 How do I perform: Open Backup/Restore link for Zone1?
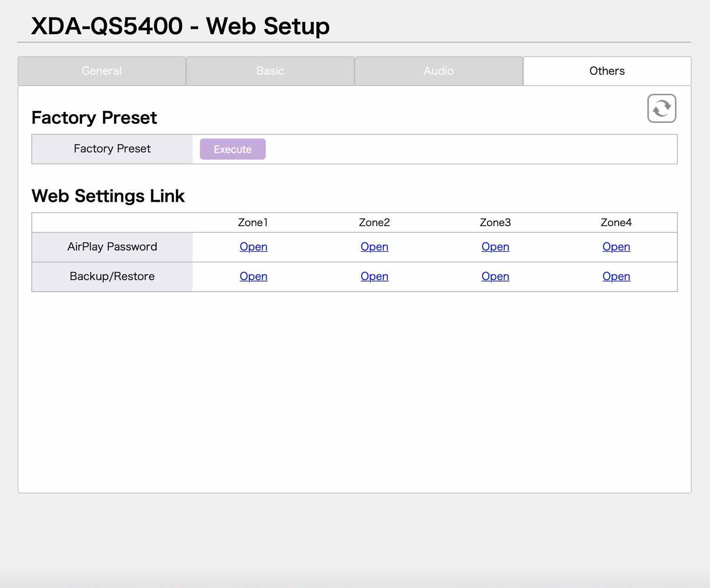point(253,276)
